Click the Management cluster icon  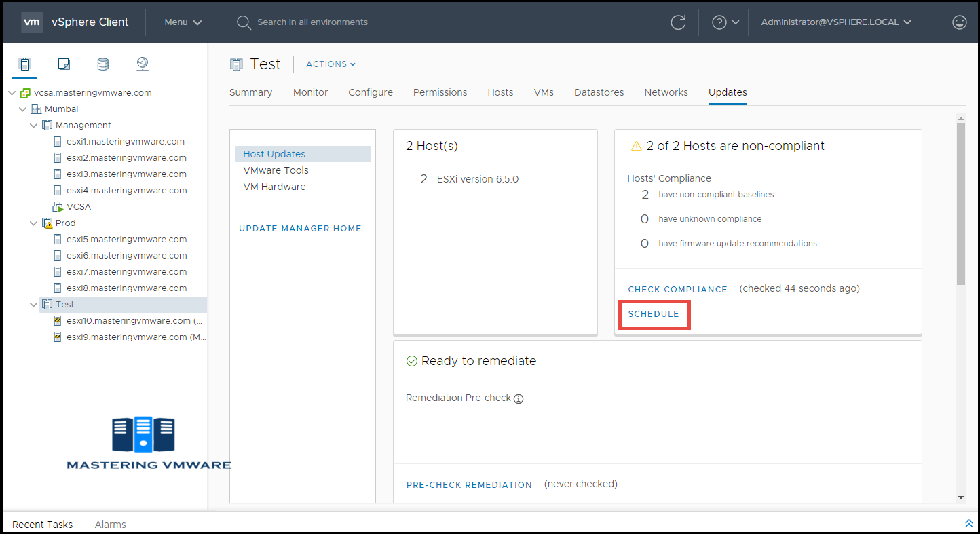[x=47, y=126]
